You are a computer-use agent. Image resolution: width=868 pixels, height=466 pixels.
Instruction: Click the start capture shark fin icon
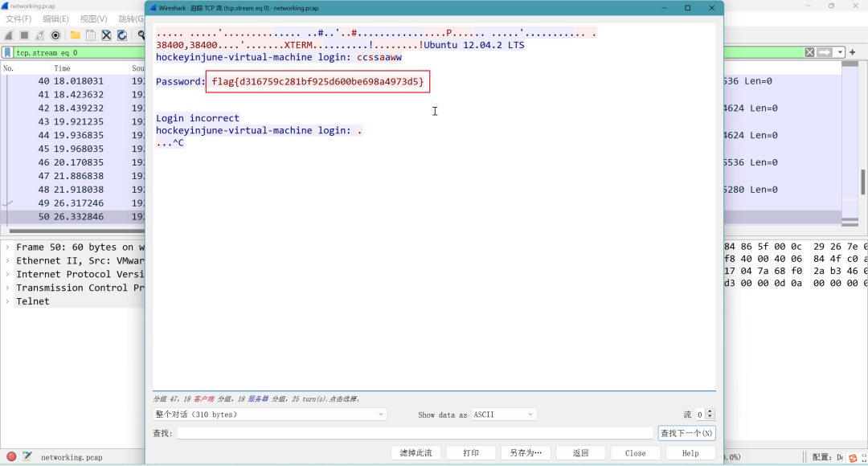[10, 35]
